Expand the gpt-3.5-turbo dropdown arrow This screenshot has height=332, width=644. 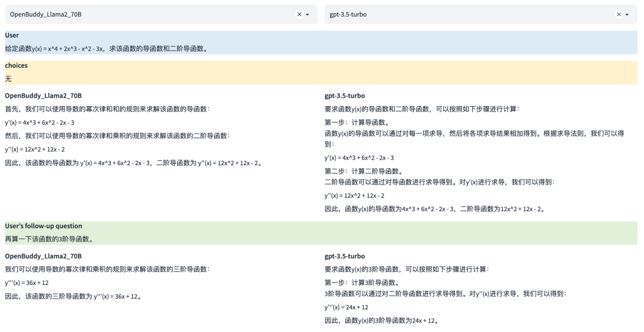point(627,14)
